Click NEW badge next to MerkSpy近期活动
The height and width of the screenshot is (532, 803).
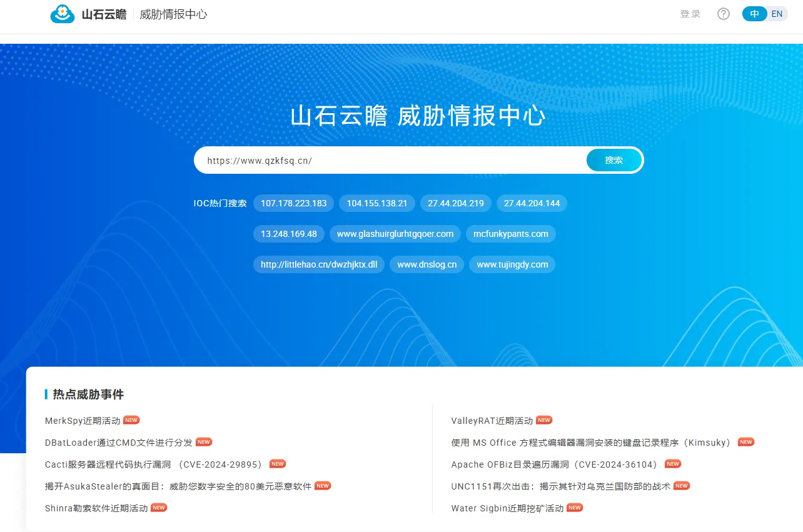tap(131, 420)
